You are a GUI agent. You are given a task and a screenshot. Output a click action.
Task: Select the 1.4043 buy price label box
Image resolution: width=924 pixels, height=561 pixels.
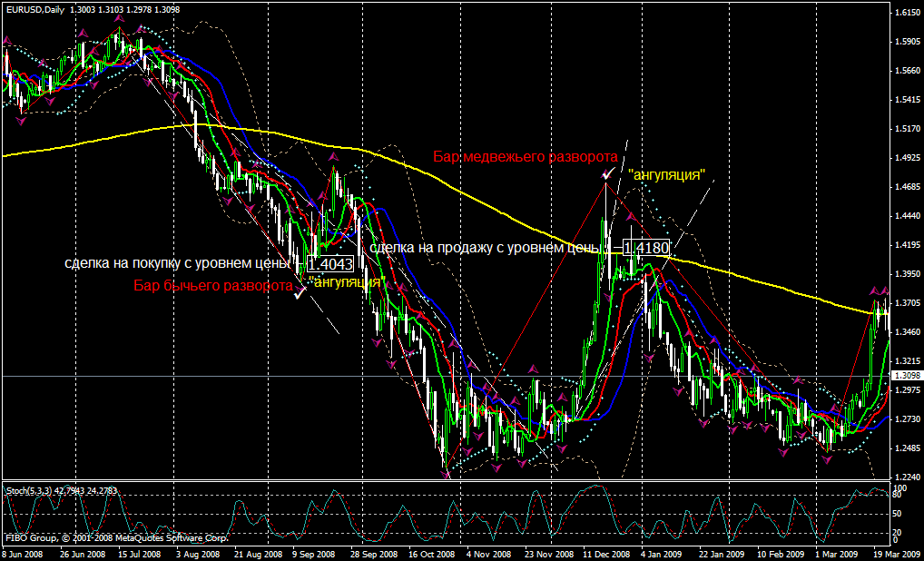(x=330, y=264)
